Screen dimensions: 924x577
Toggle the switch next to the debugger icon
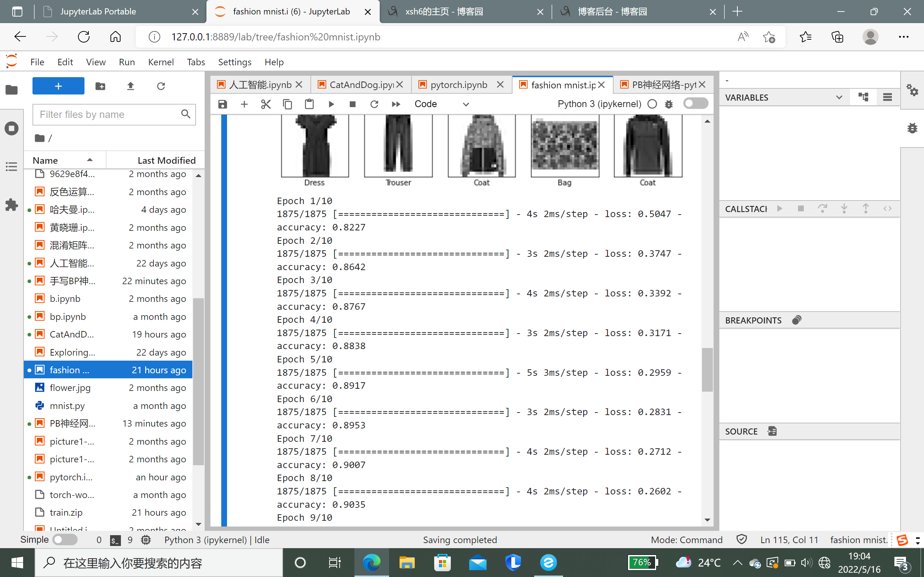pyautogui.click(x=695, y=103)
